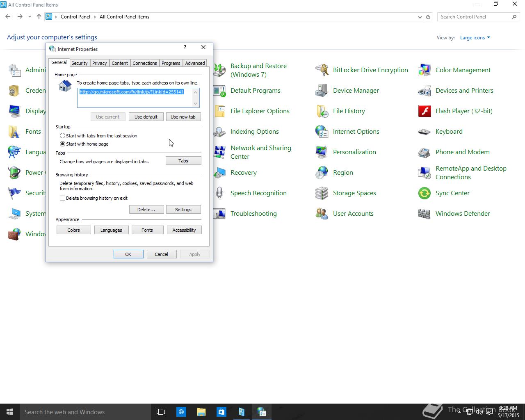Open the User Accounts icon
Viewport: 525px width, 420px height.
(x=322, y=214)
